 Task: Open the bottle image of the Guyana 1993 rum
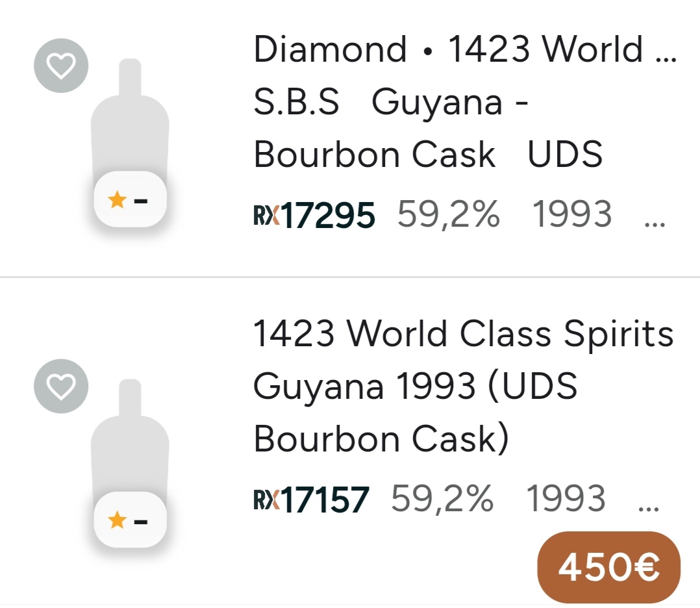(x=130, y=442)
